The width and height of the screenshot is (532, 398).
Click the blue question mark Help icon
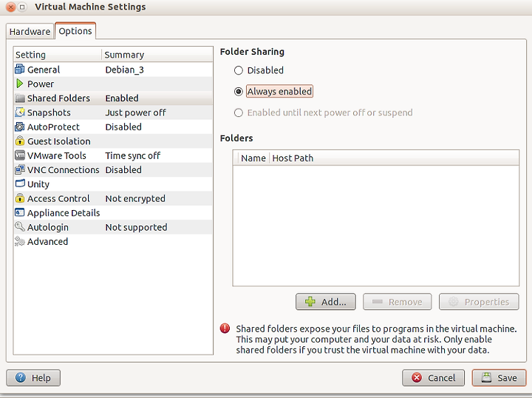[21, 377]
